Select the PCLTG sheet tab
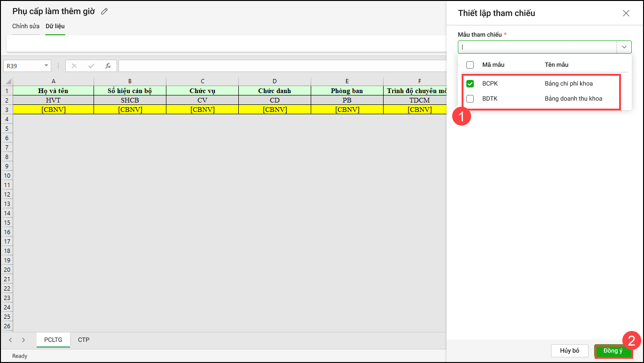Image resolution: width=644 pixels, height=363 pixels. [x=53, y=339]
